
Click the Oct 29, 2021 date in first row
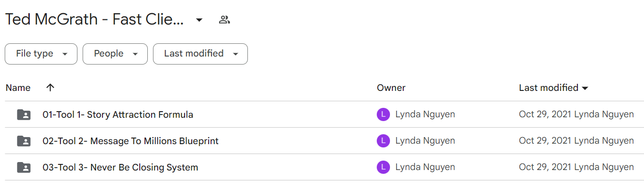click(x=545, y=114)
